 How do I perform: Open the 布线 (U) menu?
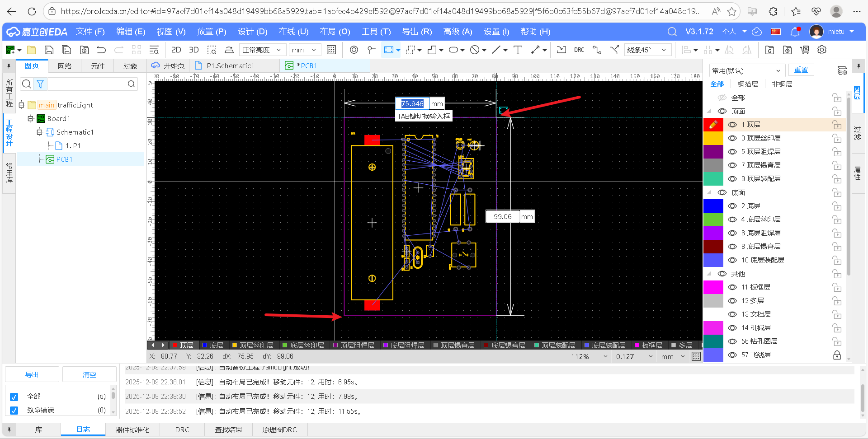[293, 32]
